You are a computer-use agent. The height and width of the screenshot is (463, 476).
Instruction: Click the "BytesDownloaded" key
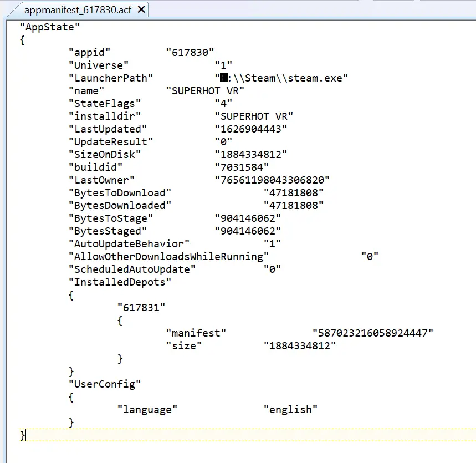point(120,206)
